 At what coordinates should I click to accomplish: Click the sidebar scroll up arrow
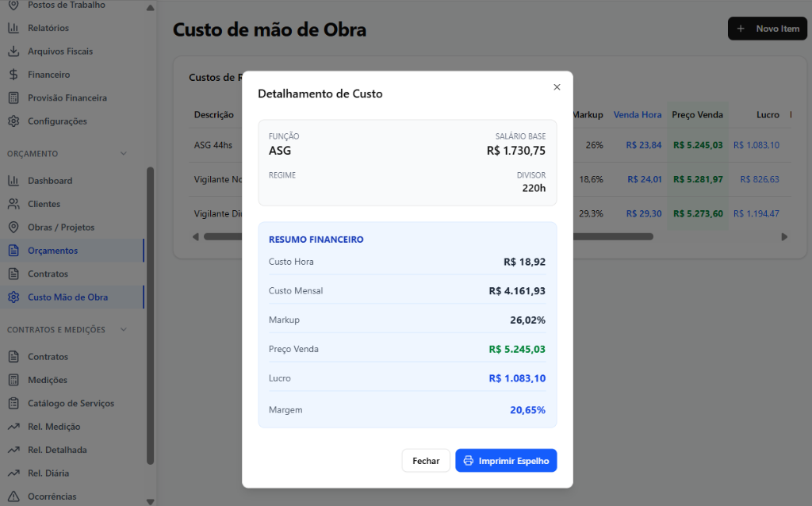150,8
